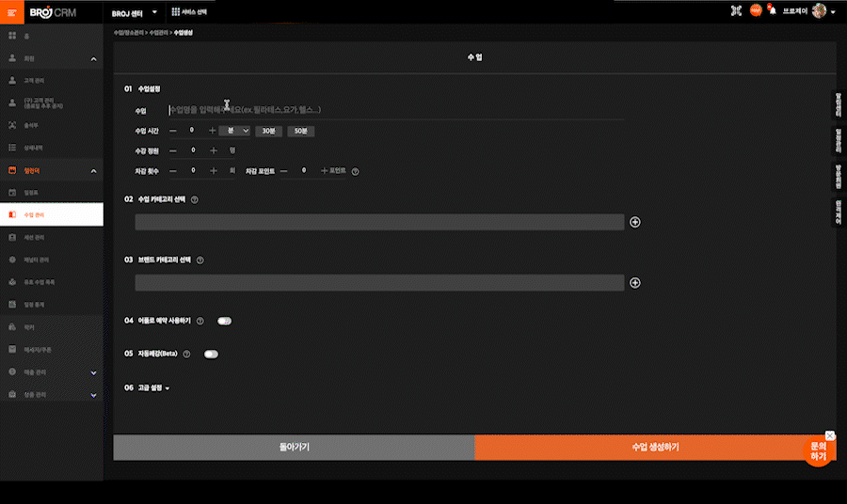The width and height of the screenshot is (847, 504).
Task: Increase 수업 시간 with plus
Action: click(213, 131)
